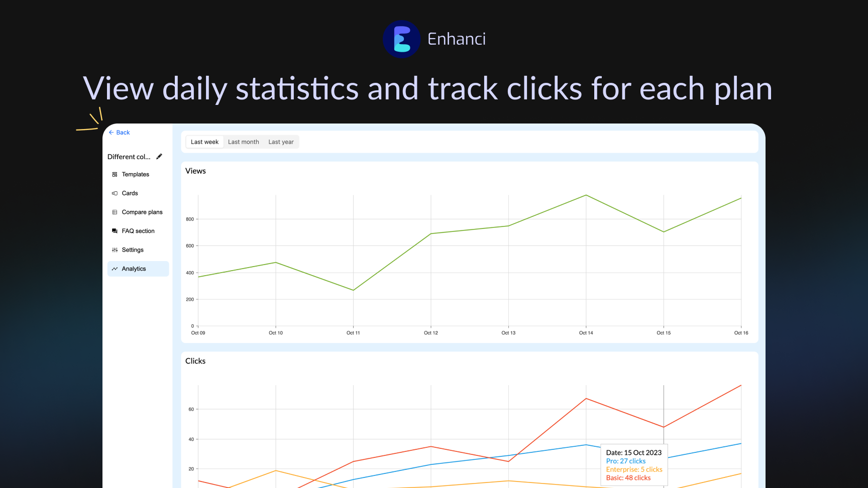Switch to the Last month tab

(x=244, y=142)
